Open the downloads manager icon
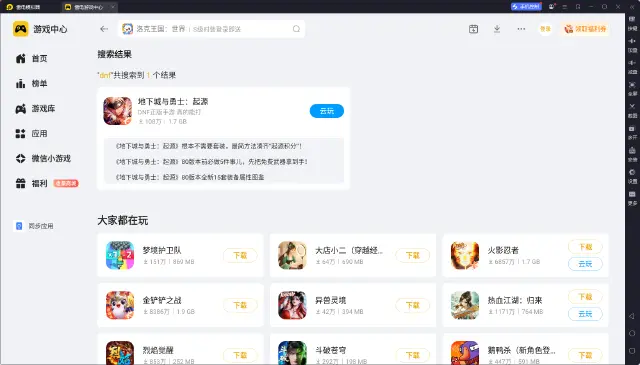This screenshot has height=365, width=640. tap(497, 29)
